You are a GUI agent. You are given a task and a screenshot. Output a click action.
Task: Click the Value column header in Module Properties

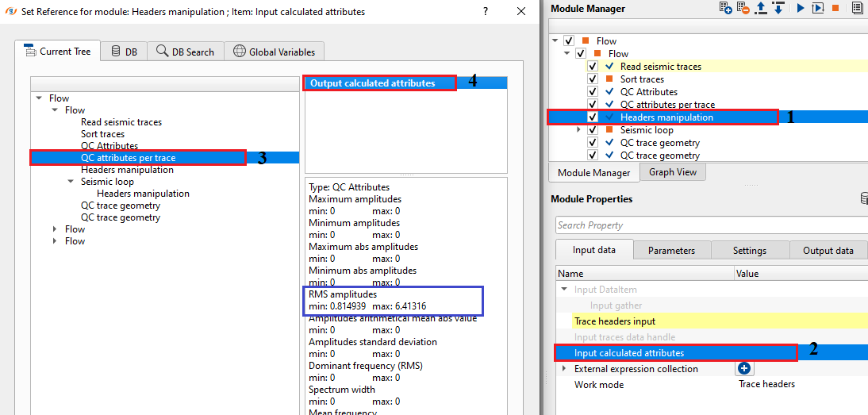(801, 273)
